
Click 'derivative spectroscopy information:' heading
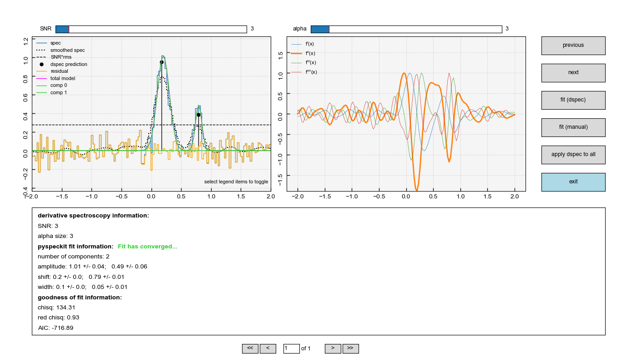pyautogui.click(x=93, y=216)
